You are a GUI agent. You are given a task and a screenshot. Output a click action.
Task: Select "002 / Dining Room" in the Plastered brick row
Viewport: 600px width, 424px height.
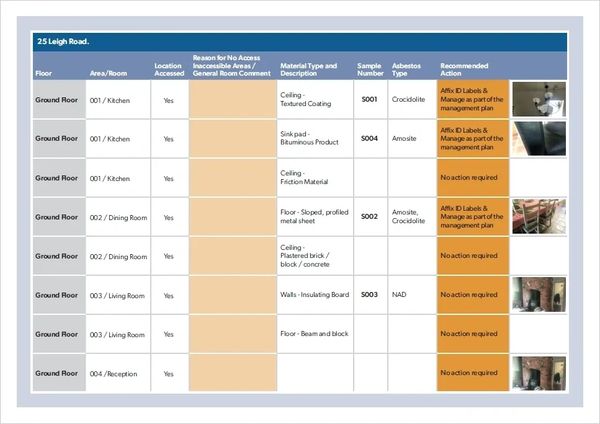(x=118, y=257)
